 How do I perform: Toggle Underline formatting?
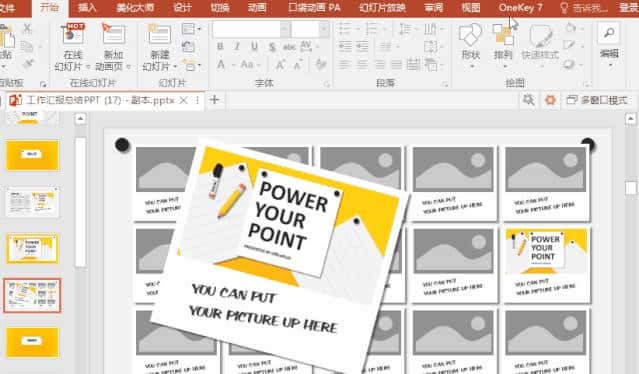(254, 46)
